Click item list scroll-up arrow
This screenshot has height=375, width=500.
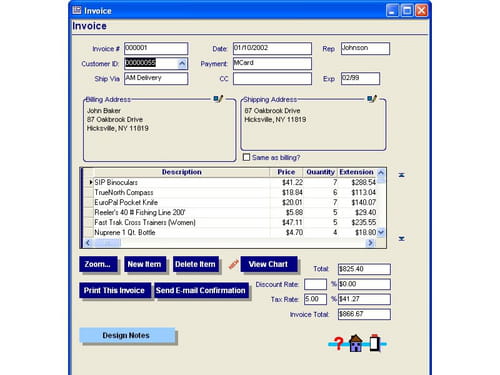pos(381,173)
